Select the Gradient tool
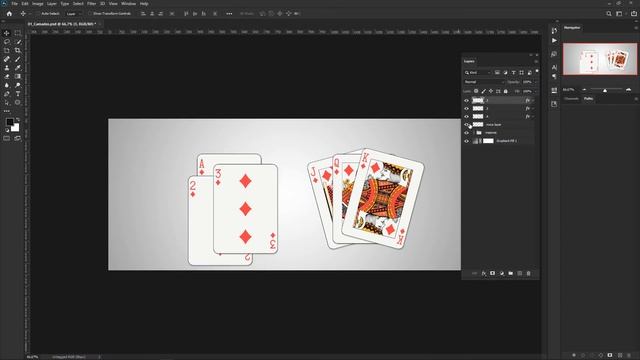 pos(18,76)
